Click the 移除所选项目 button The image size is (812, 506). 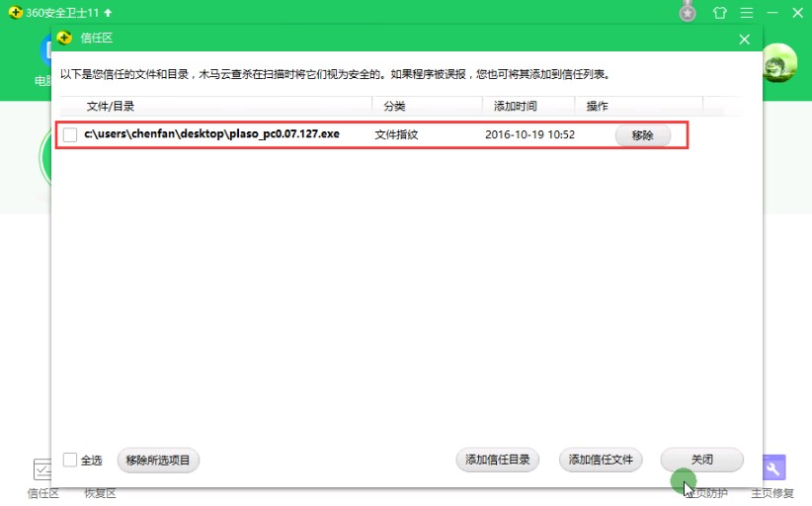click(159, 460)
